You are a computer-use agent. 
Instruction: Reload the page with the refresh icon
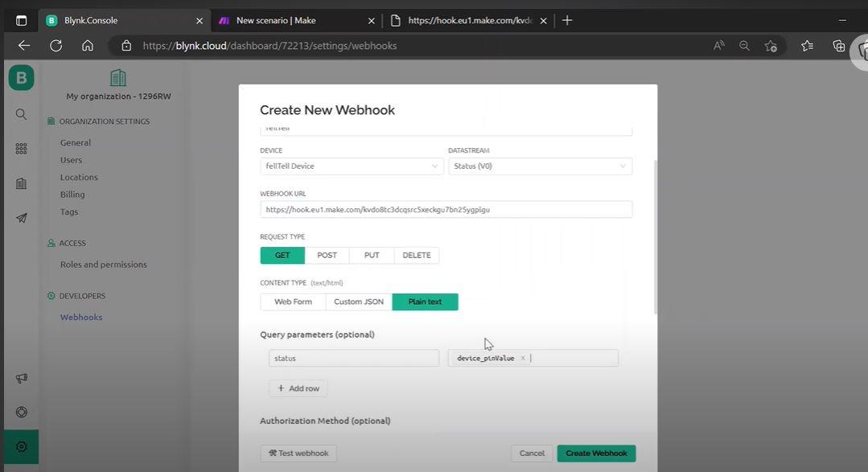[56, 45]
